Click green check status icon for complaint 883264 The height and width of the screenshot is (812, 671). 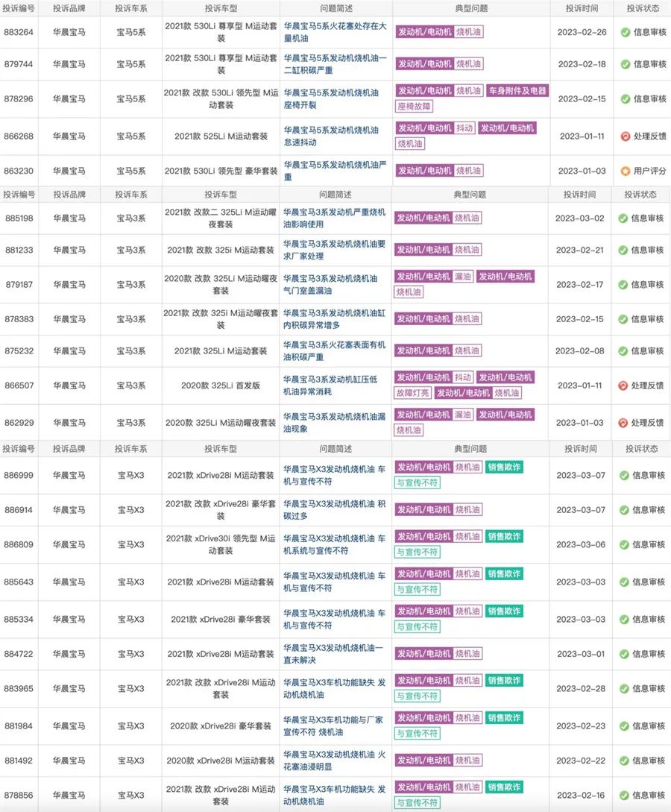click(626, 33)
